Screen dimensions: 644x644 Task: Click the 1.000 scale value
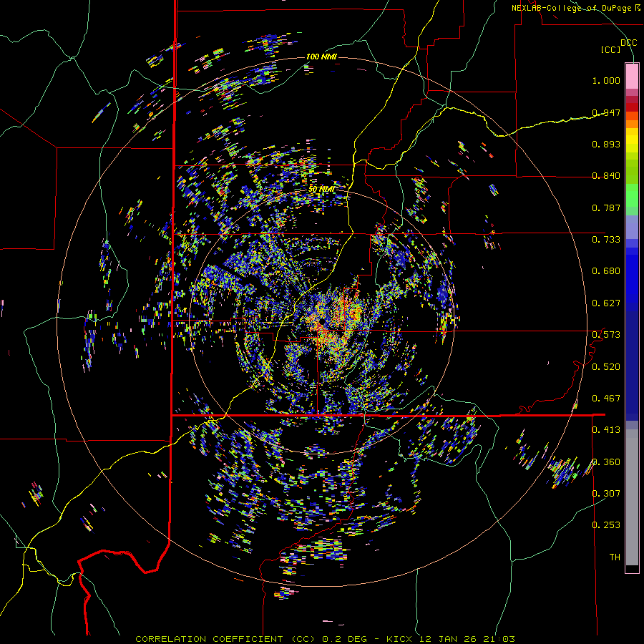coord(606,80)
